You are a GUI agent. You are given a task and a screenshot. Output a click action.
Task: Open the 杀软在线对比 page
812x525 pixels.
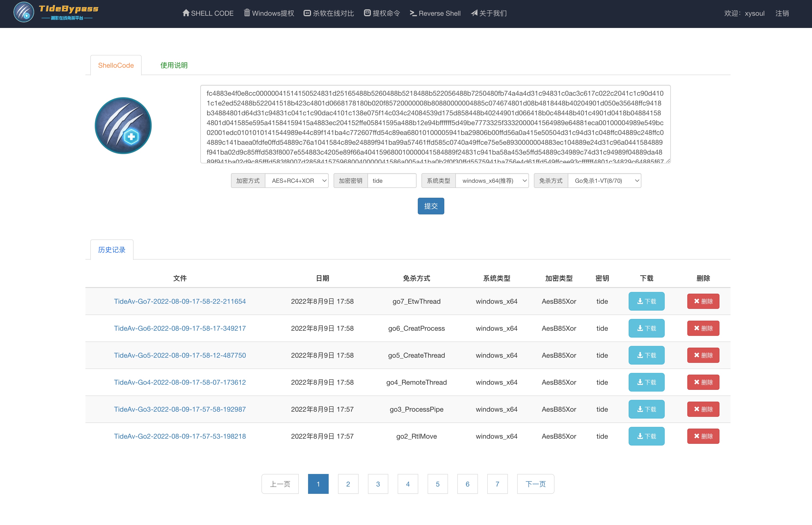pos(329,13)
